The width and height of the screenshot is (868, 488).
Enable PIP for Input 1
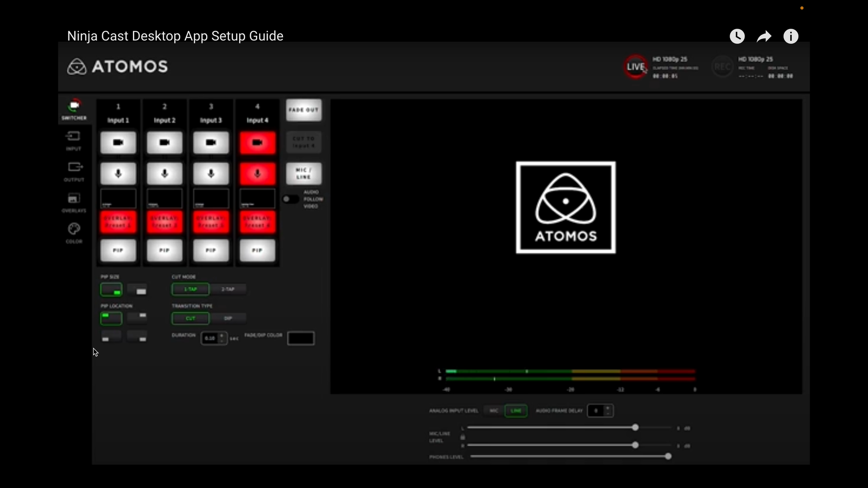118,250
